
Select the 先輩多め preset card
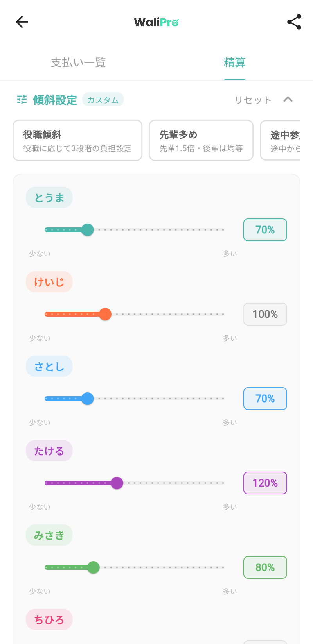(x=201, y=140)
